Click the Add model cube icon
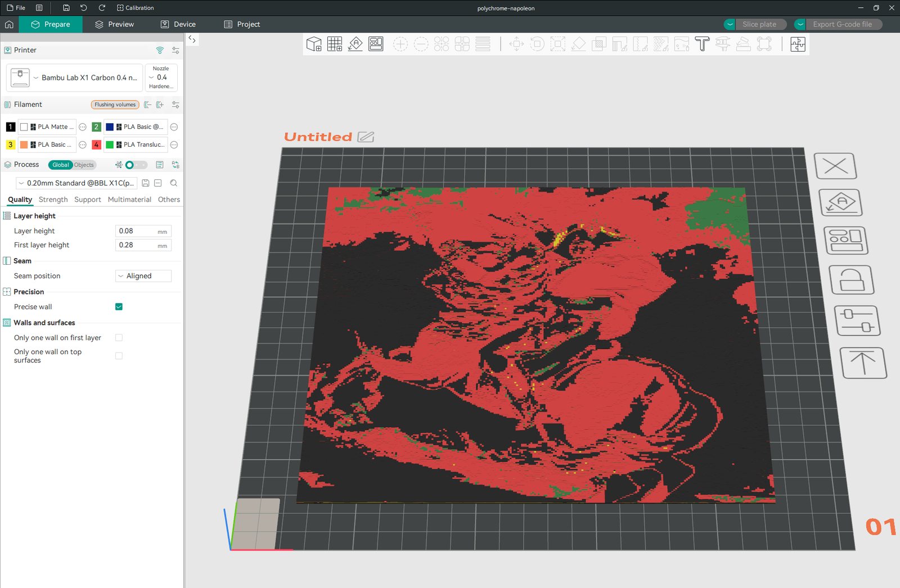The image size is (900, 588). click(x=314, y=44)
